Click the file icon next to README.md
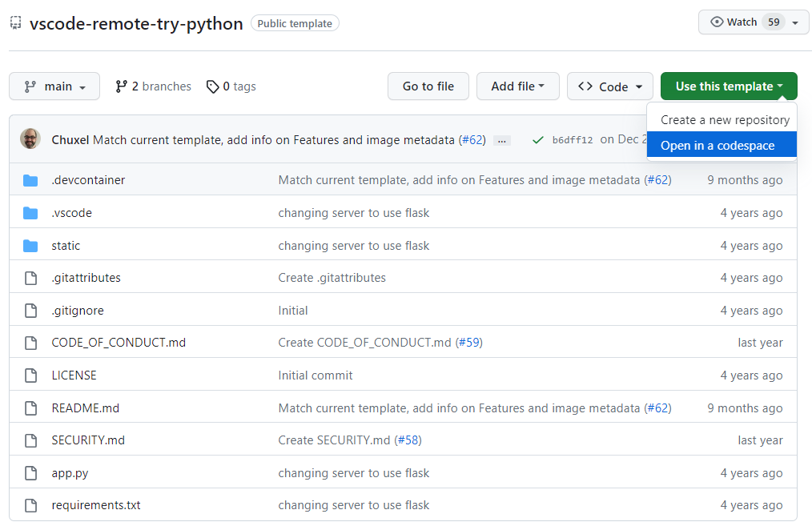This screenshot has height=530, width=812. click(x=30, y=407)
